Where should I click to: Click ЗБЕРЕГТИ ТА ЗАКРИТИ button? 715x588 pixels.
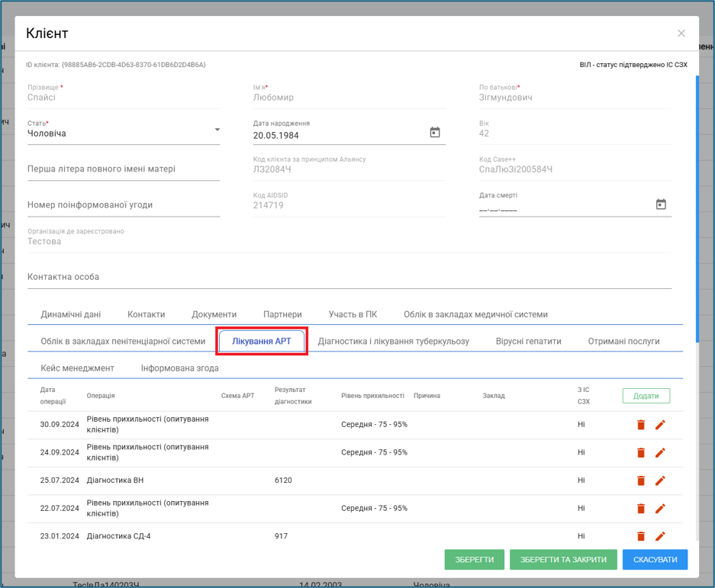[563, 560]
